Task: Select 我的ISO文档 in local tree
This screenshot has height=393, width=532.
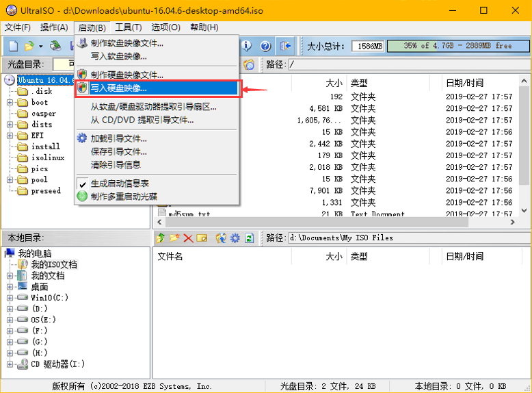Action: pos(54,264)
